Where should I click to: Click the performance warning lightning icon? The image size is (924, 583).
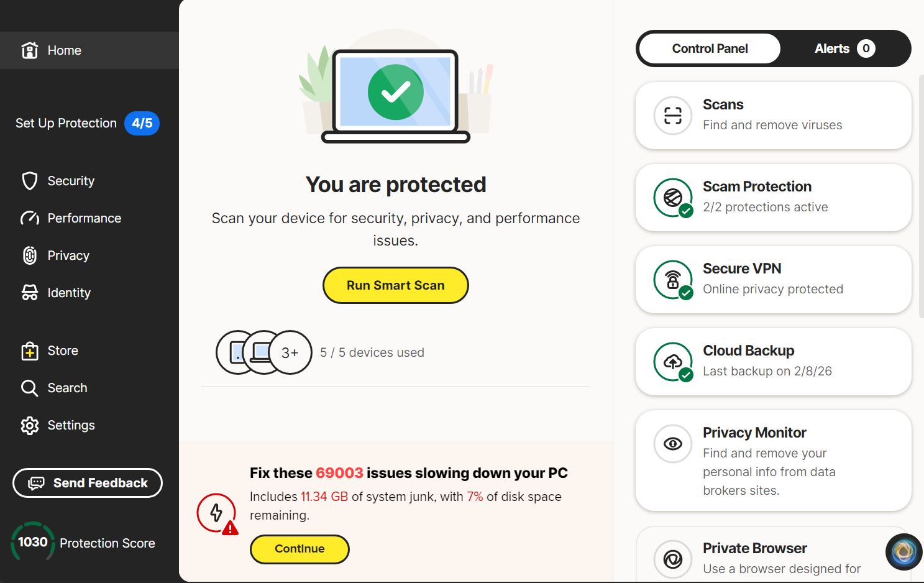coord(216,513)
